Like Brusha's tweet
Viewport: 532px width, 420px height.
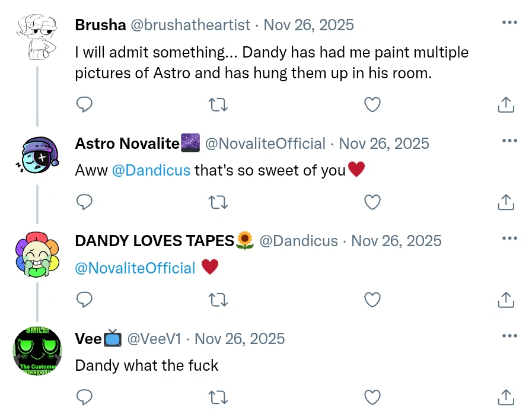pyautogui.click(x=372, y=104)
